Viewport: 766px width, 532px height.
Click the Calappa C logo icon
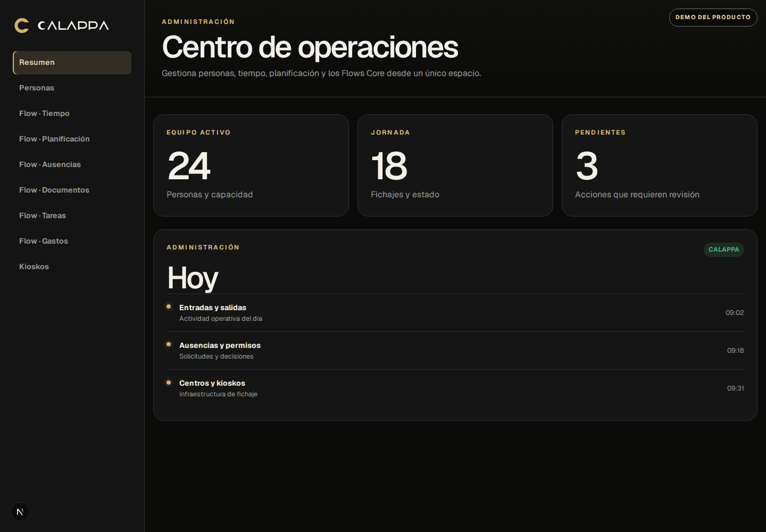[x=22, y=26]
